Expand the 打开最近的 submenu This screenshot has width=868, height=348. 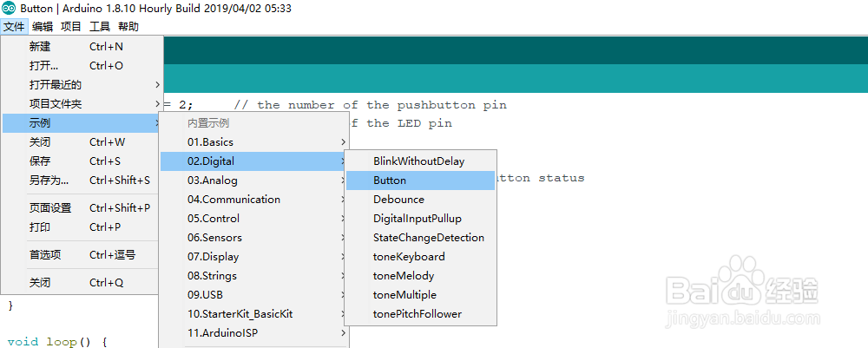(82, 85)
